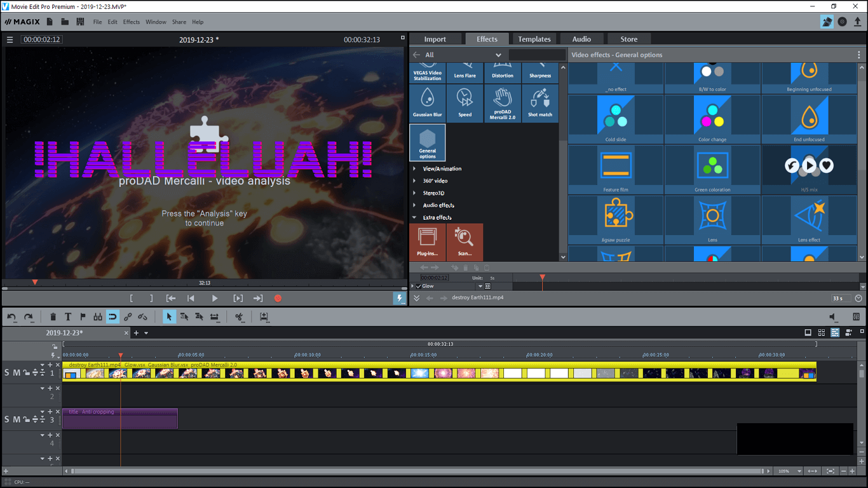The image size is (868, 488).
Task: Click the Insert mode icon in the toolbar
Action: point(264,316)
